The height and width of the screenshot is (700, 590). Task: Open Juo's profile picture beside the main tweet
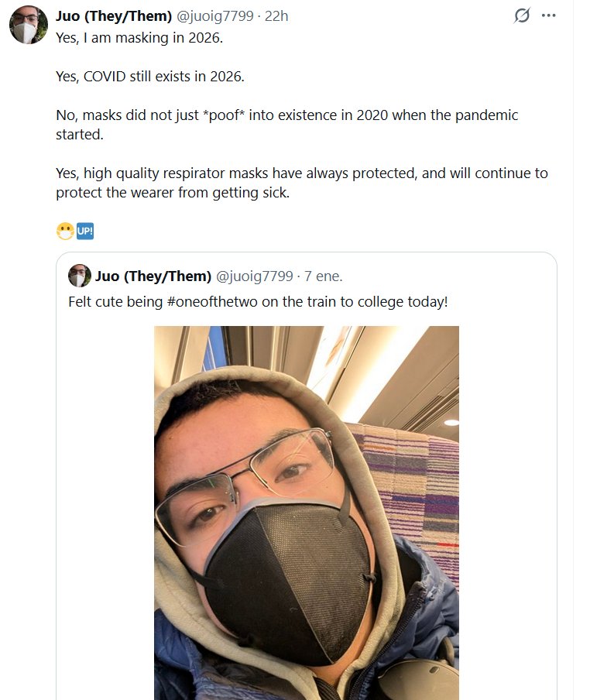tap(28, 25)
